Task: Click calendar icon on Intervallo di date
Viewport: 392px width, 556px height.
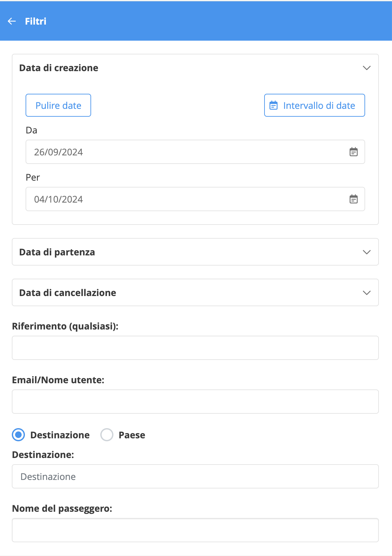Action: (x=273, y=105)
